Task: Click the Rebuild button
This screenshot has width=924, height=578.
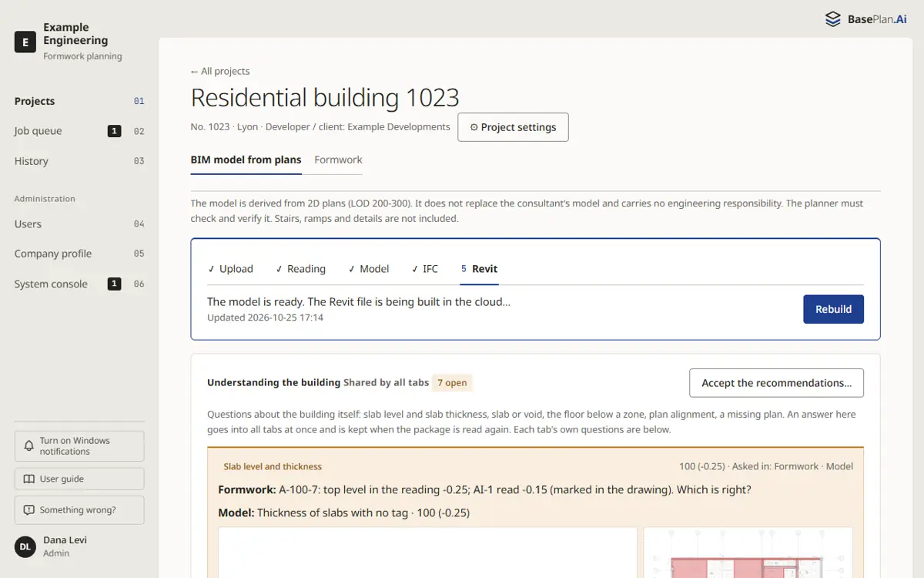Action: point(833,309)
